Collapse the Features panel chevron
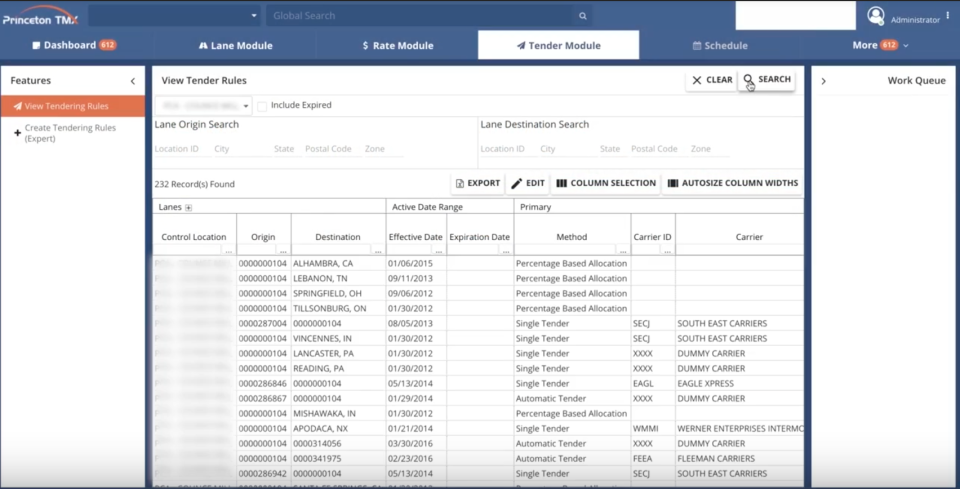This screenshot has height=489, width=960. click(133, 81)
